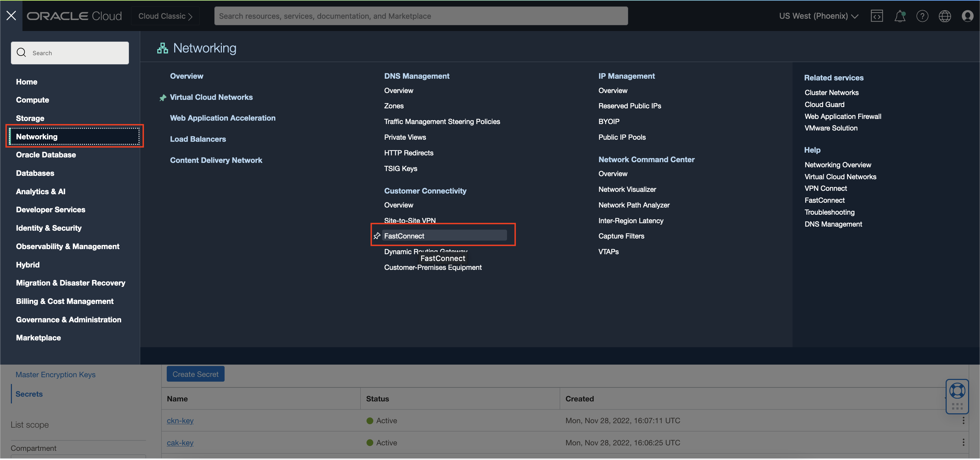Open the Load Balancers link

tap(198, 139)
